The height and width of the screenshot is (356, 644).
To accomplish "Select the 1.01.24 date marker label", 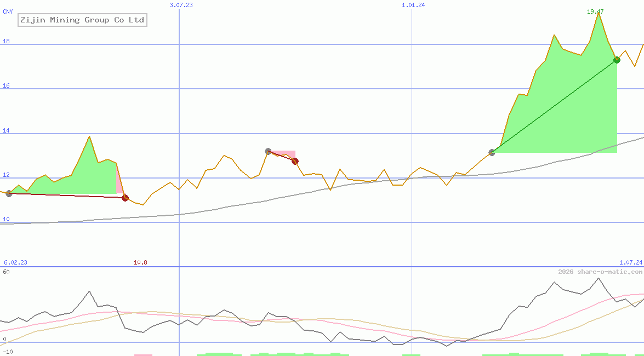I will click(x=413, y=4).
